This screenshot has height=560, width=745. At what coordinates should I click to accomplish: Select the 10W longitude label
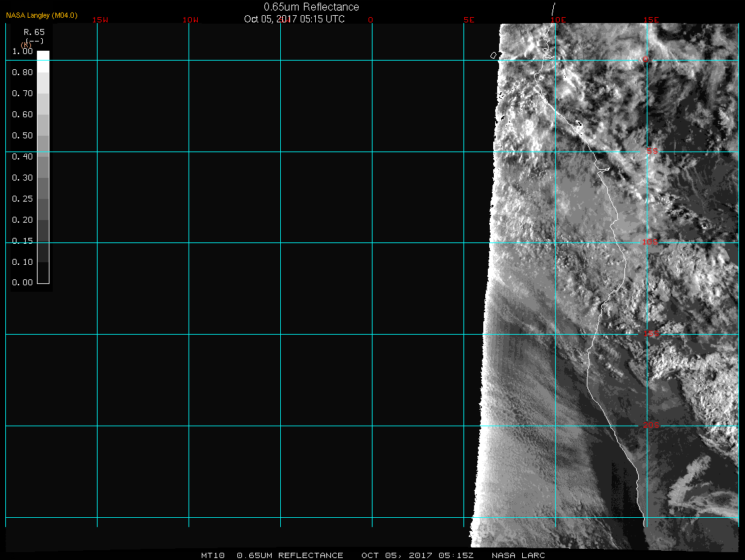(x=191, y=20)
